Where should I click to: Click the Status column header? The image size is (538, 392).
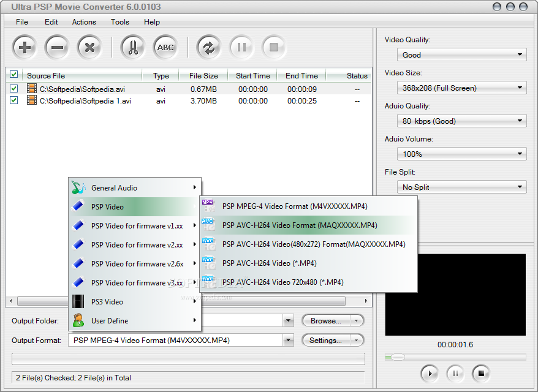[x=357, y=75]
